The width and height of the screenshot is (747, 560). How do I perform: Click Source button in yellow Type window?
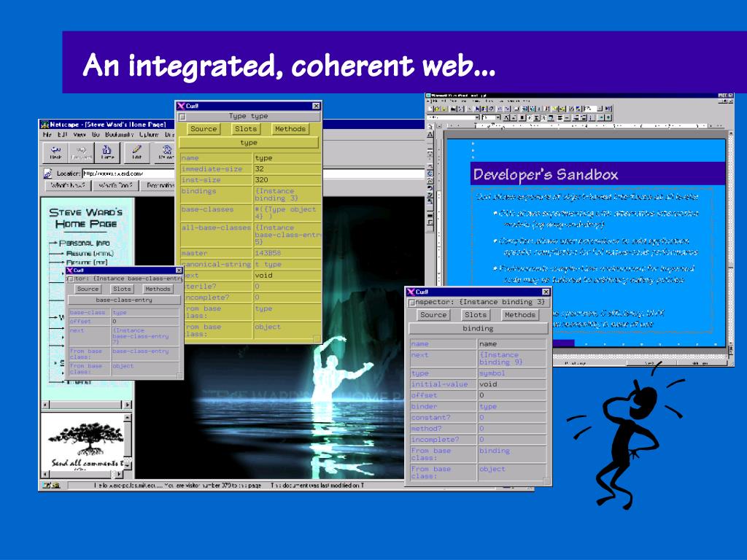pyautogui.click(x=204, y=129)
